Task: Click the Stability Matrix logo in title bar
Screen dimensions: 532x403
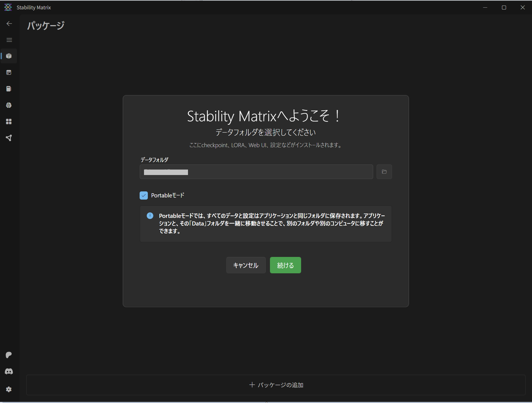Action: (8, 7)
